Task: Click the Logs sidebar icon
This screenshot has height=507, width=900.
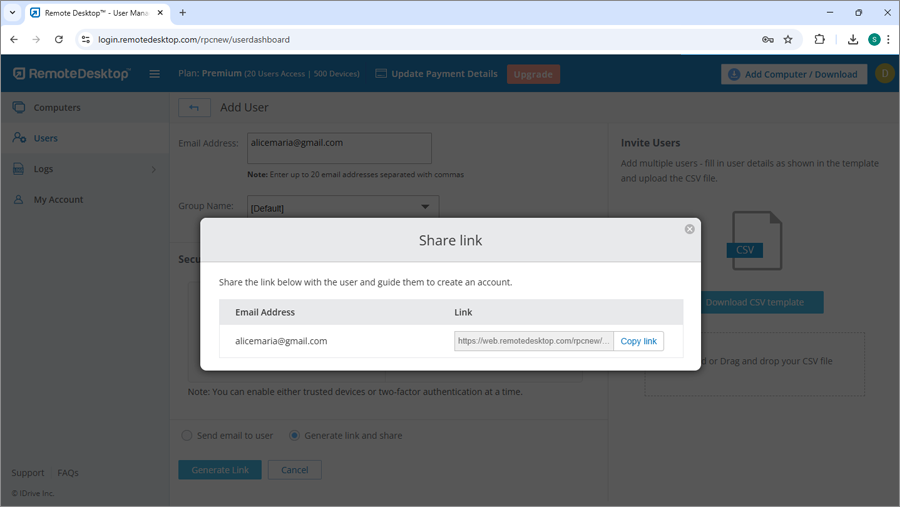Action: pos(18,169)
